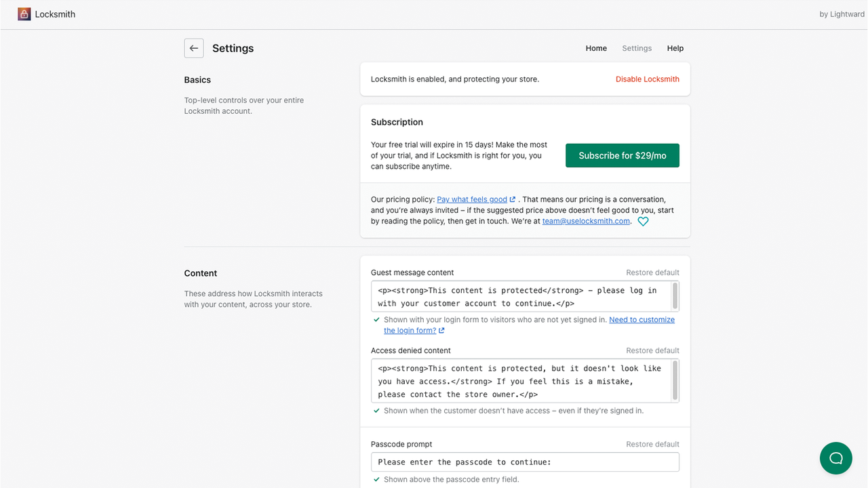Click the Content section heading

201,273
